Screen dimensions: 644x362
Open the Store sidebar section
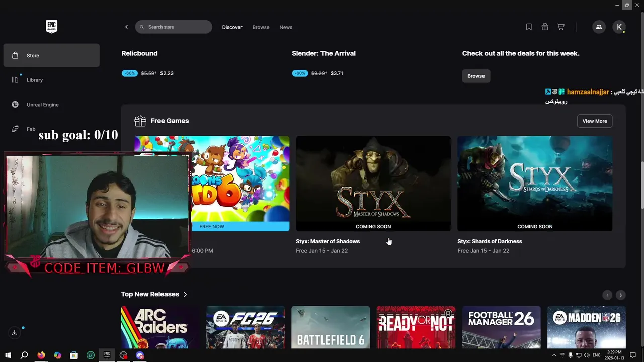pyautogui.click(x=51, y=55)
